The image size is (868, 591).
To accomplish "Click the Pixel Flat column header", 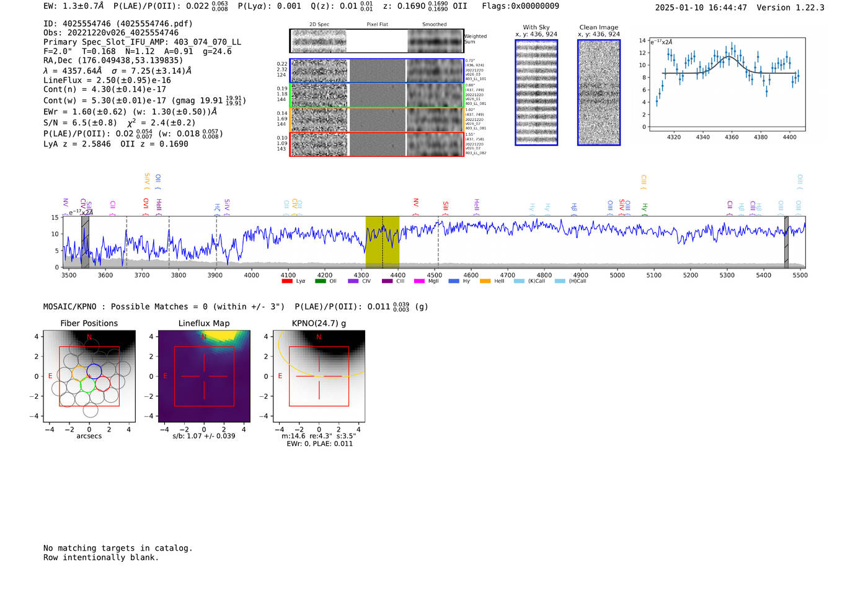I will pyautogui.click(x=377, y=25).
